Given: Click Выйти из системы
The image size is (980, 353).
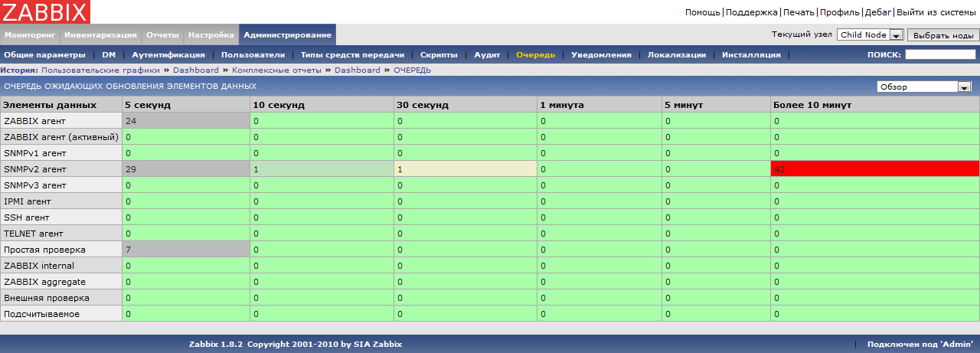Looking at the screenshot, I should click(936, 13).
